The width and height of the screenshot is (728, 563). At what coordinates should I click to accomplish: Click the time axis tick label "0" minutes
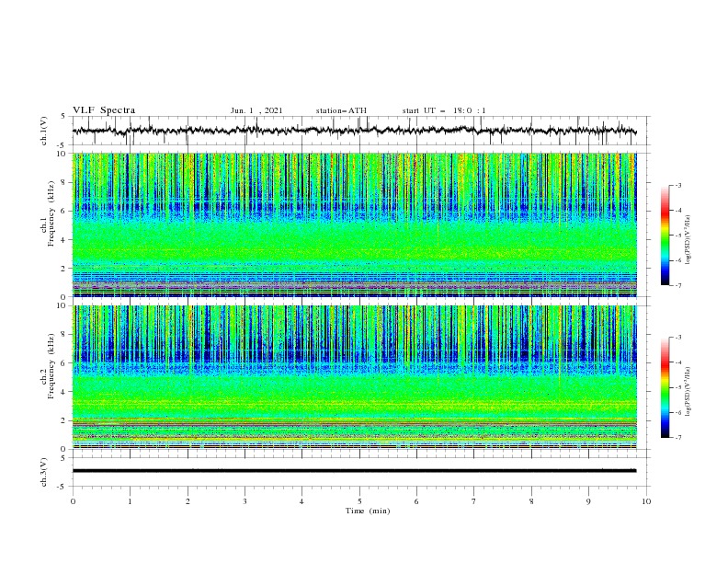tap(73, 501)
